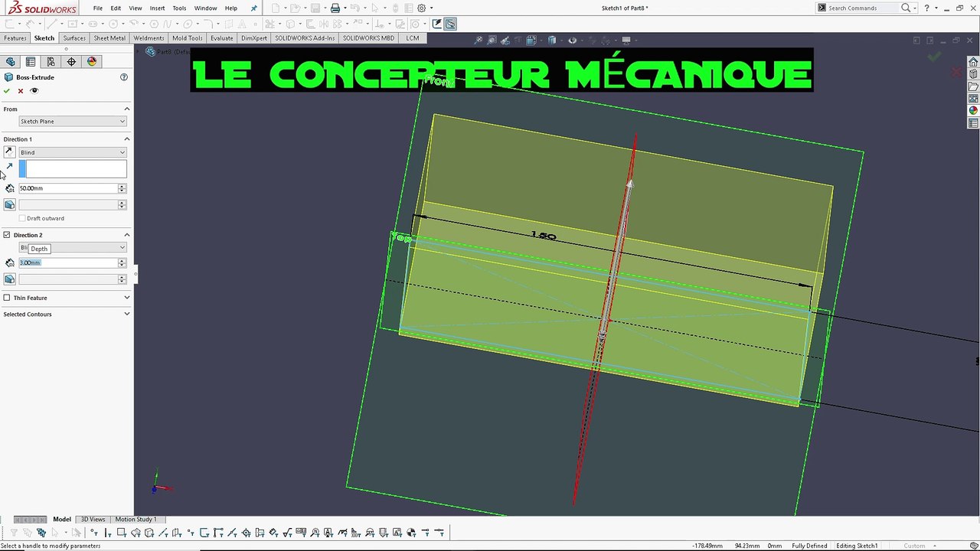980x551 pixels.
Task: Open the File menu
Action: 98,8
